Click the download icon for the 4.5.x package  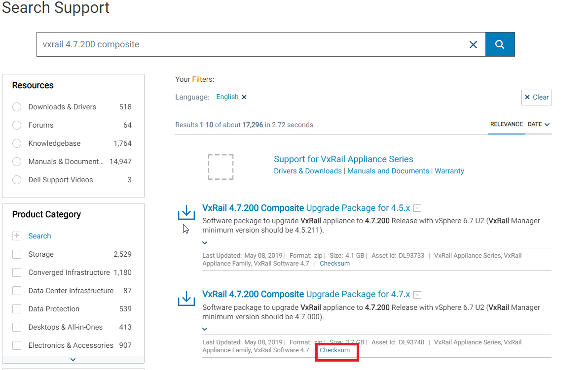click(x=186, y=211)
